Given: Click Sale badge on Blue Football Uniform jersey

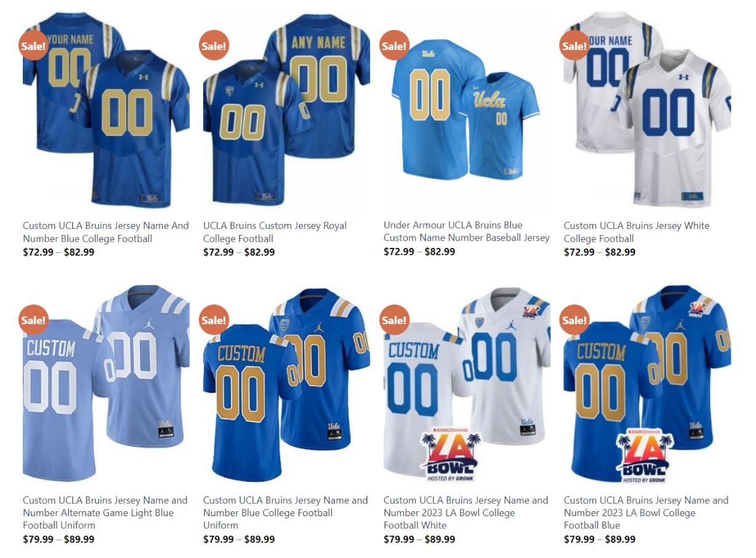Looking at the screenshot, I should coord(214,320).
